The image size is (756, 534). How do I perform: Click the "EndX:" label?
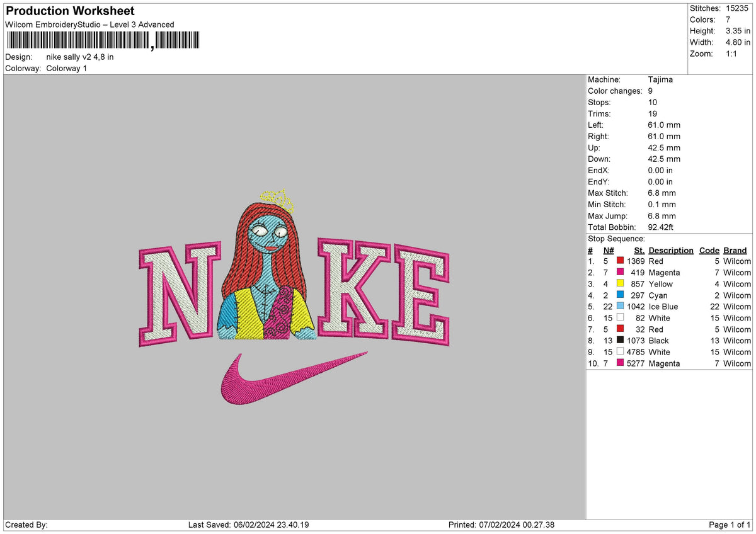coord(599,170)
